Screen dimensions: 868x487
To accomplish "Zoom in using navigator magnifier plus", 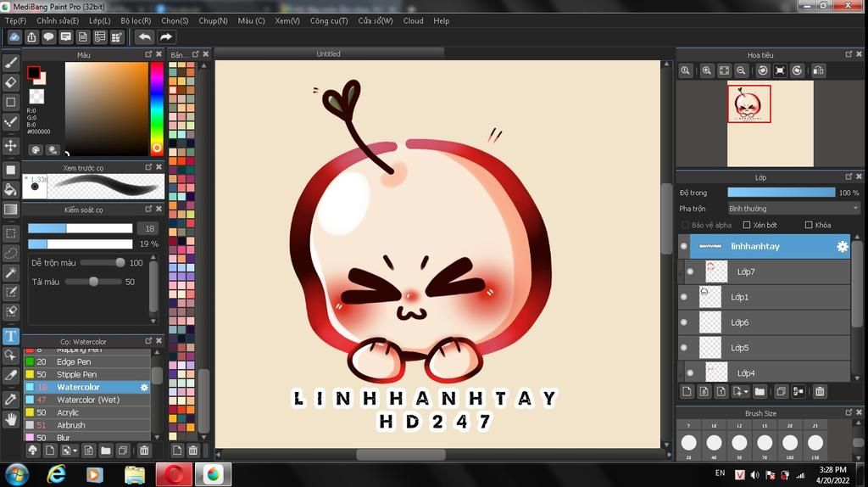I will click(x=707, y=70).
